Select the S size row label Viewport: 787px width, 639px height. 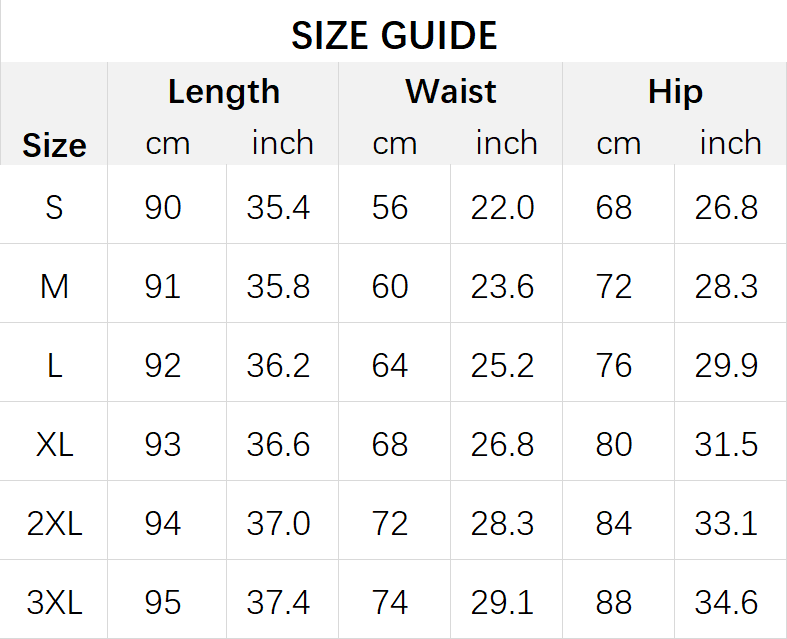coord(54,207)
